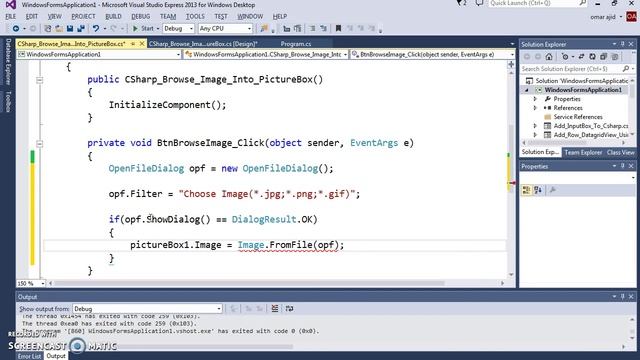The width and height of the screenshot is (640, 360).
Task: Clear all output with the Clear All icon
Action: click(275, 309)
